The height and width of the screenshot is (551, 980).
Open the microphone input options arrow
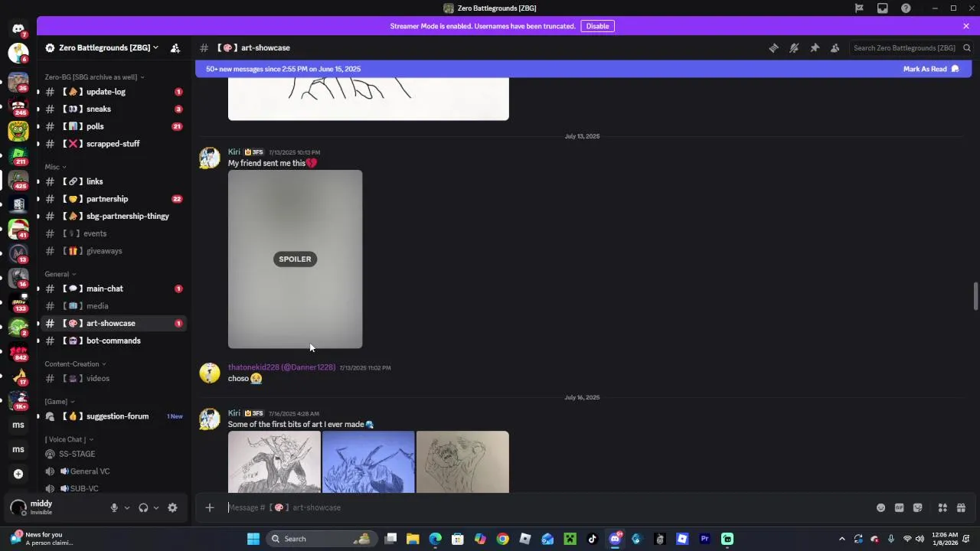[127, 507]
